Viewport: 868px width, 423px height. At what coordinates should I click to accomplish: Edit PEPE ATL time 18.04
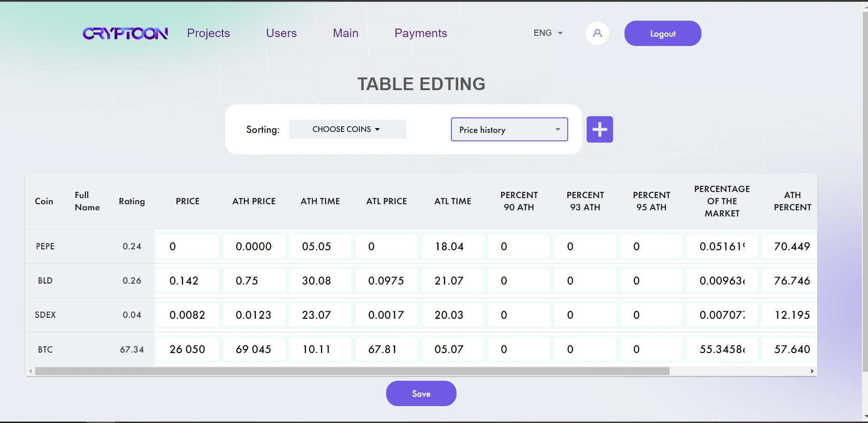click(x=453, y=246)
